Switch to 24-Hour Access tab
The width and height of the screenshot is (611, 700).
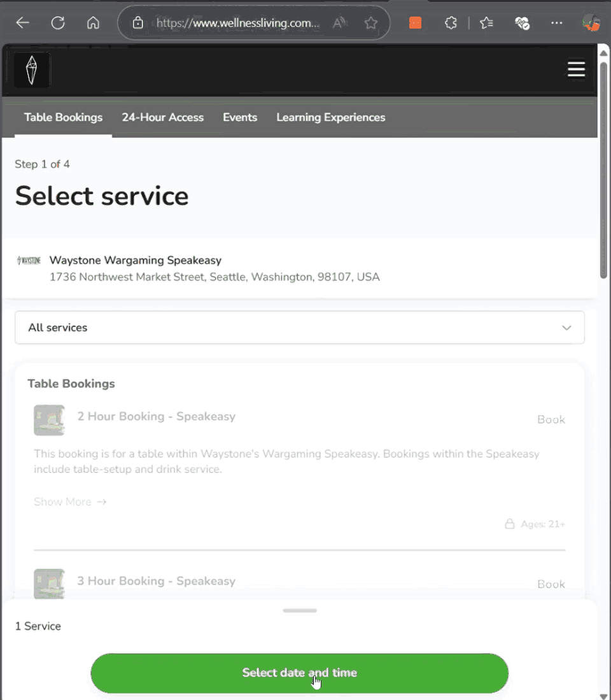point(162,118)
